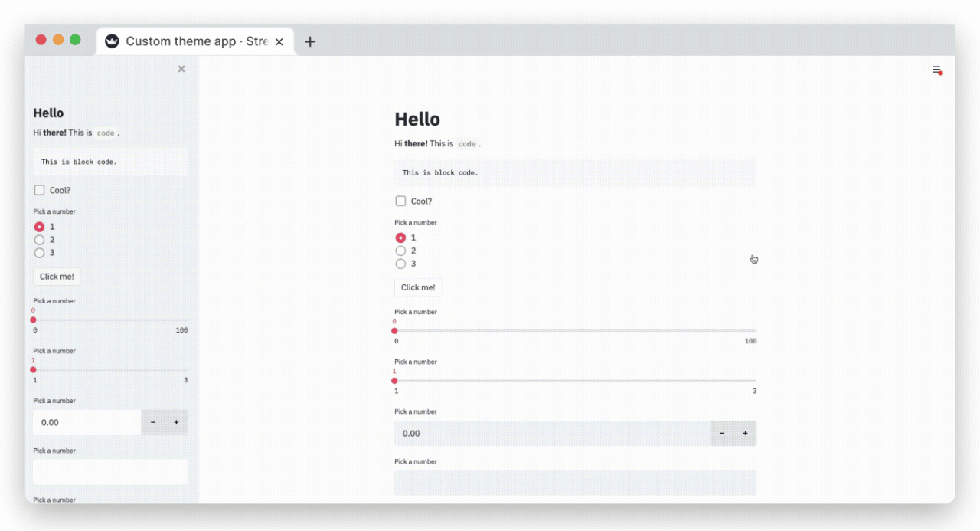The height and width of the screenshot is (531, 980).
Task: Open a new browser tab with plus icon
Action: click(309, 41)
